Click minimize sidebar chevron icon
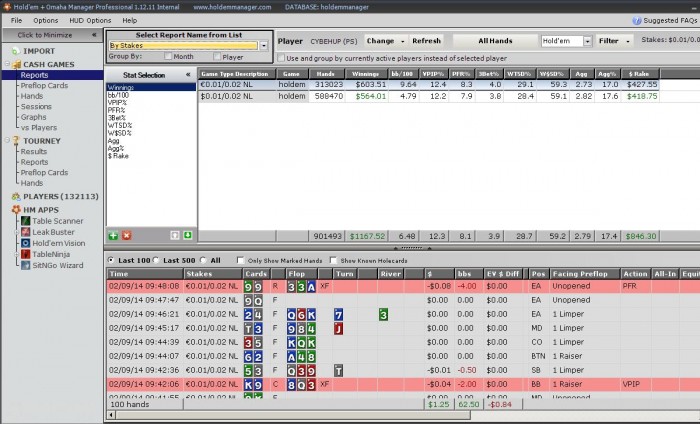The image size is (700, 424). [94, 35]
